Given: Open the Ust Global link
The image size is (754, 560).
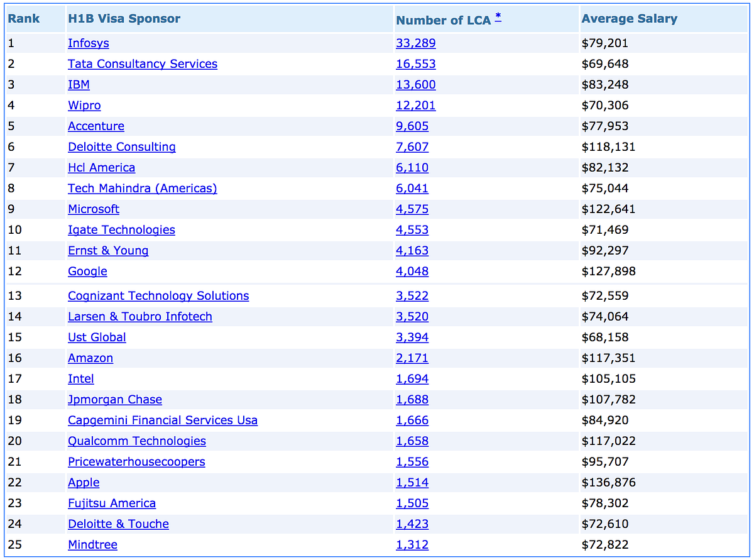Looking at the screenshot, I should pyautogui.click(x=97, y=338).
